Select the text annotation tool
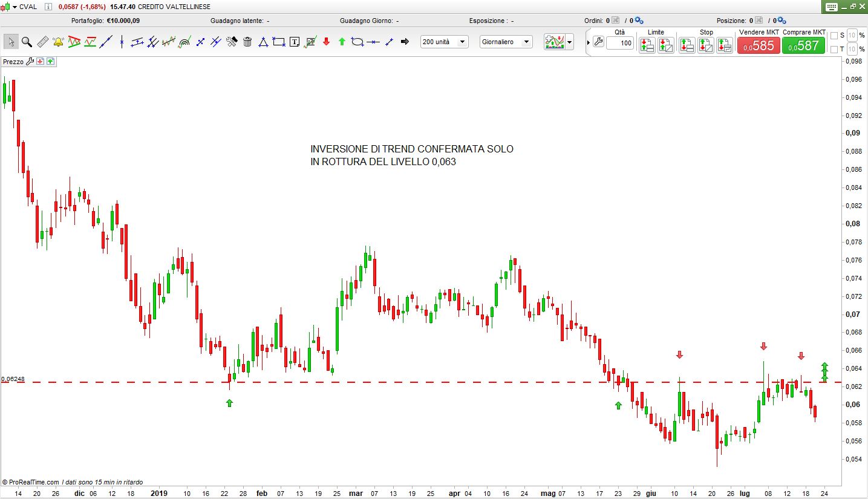Screen dimensions: 868x499 (295, 42)
